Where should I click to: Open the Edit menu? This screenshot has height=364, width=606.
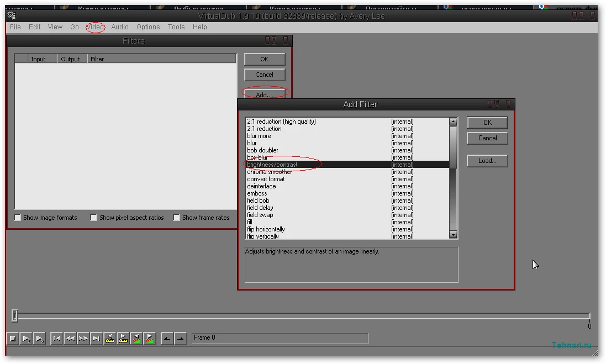pyautogui.click(x=34, y=27)
